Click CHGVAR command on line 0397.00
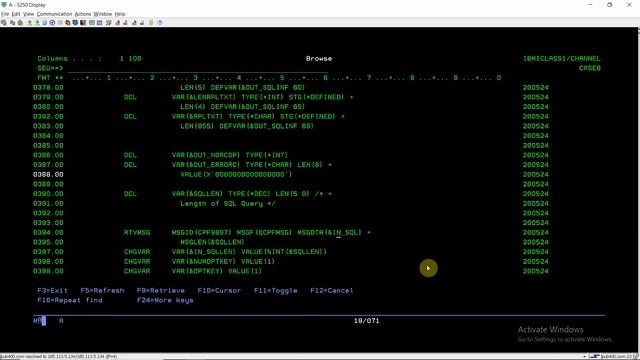Image resolution: width=640 pixels, height=360 pixels. click(137, 252)
